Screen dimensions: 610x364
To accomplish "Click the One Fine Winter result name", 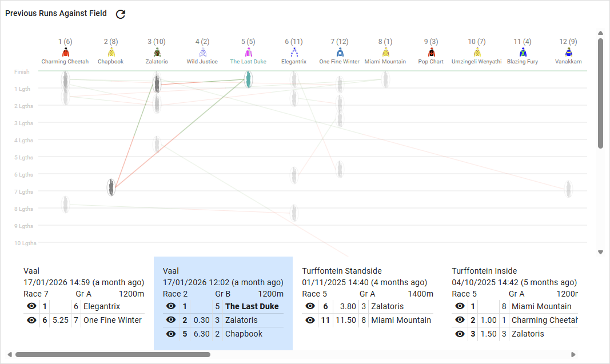I will 112,320.
